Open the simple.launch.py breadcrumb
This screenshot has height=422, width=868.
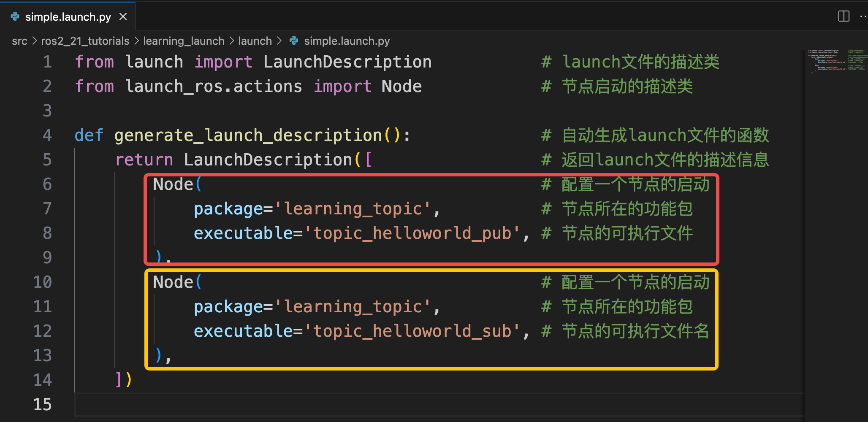tap(347, 41)
